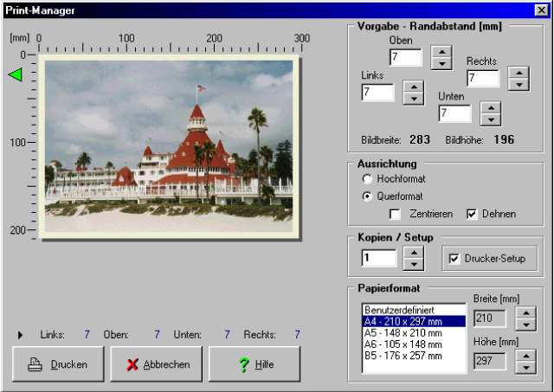Viewport: 554px width, 392px height.
Task: Select the Querformat orientation option
Action: pyautogui.click(x=368, y=196)
